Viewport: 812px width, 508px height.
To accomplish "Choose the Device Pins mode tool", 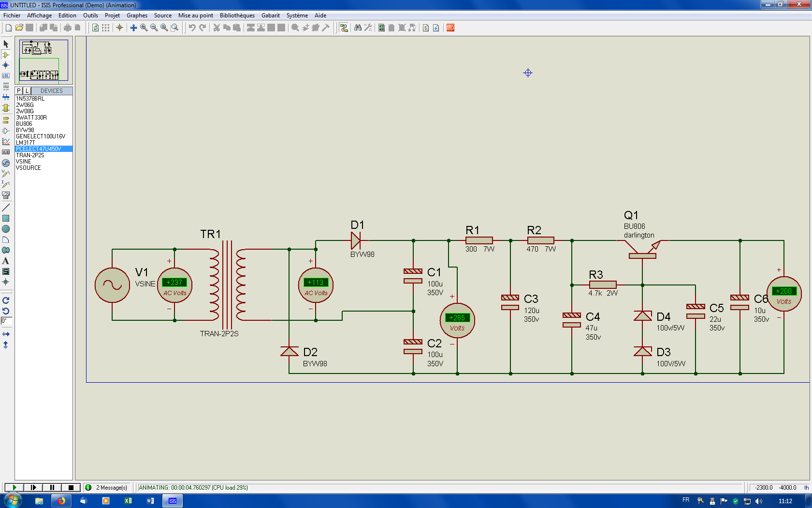I will pyautogui.click(x=6, y=131).
